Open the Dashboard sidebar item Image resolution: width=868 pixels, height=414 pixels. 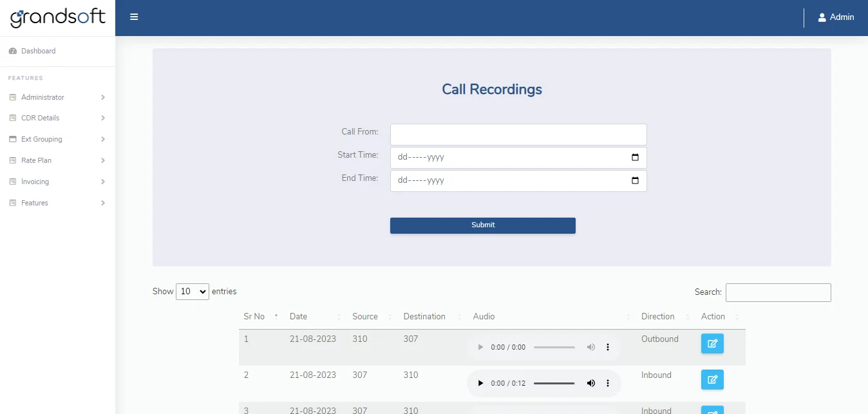pyautogui.click(x=38, y=51)
